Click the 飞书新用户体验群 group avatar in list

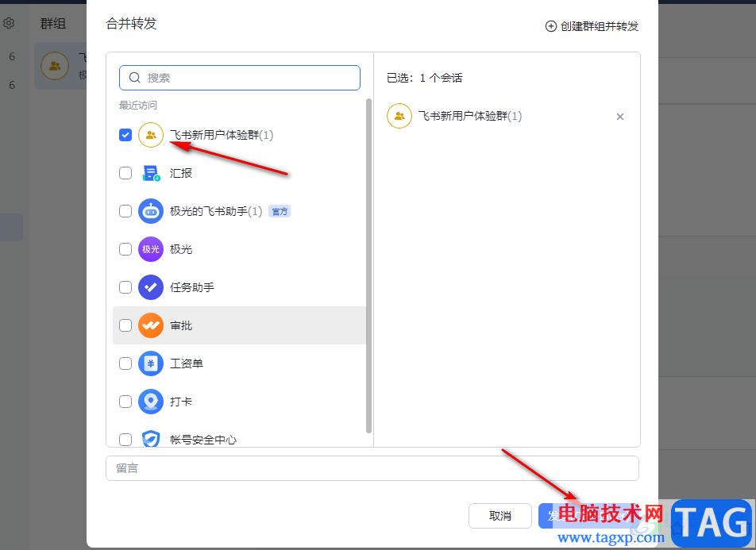151,135
